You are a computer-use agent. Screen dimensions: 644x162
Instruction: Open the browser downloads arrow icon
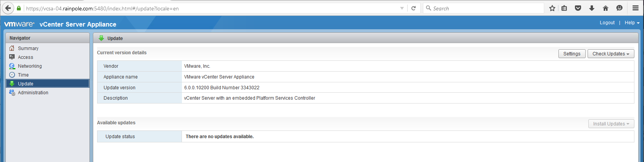592,8
